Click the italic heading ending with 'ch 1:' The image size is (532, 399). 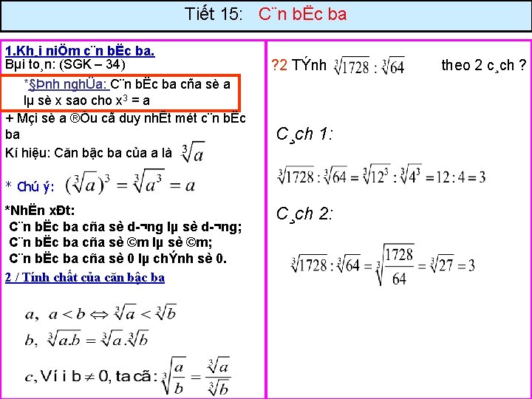click(304, 134)
